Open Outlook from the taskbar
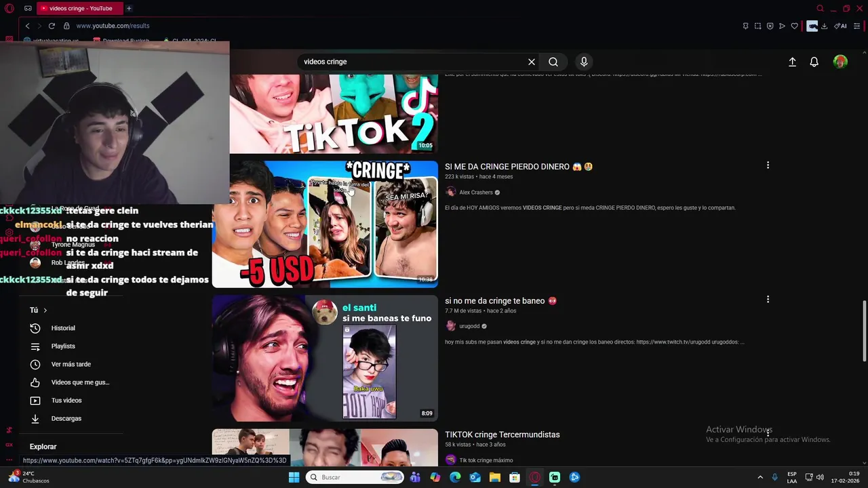868x488 pixels. click(475, 477)
